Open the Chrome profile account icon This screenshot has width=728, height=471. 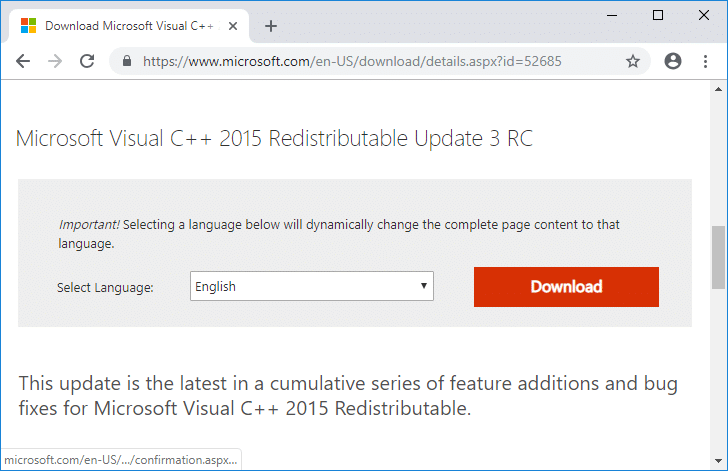click(673, 61)
